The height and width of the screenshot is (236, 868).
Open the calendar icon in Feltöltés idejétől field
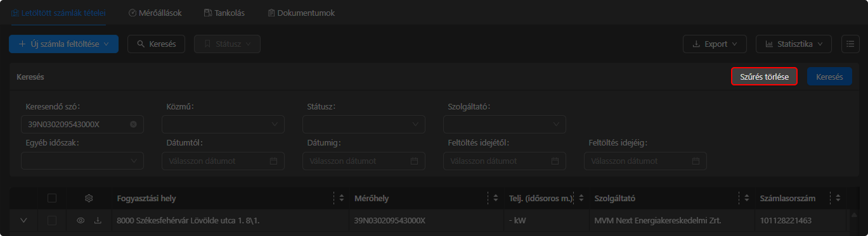555,161
